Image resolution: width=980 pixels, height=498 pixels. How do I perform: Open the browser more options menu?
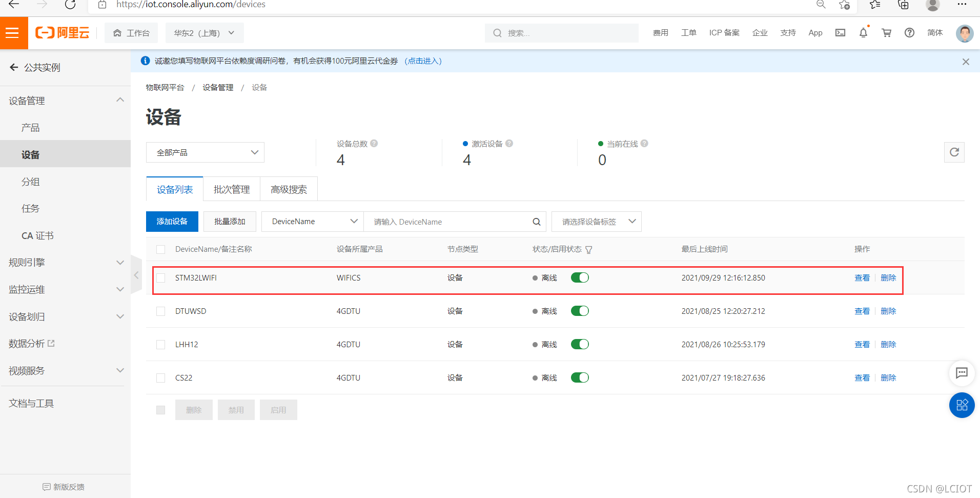(x=962, y=5)
